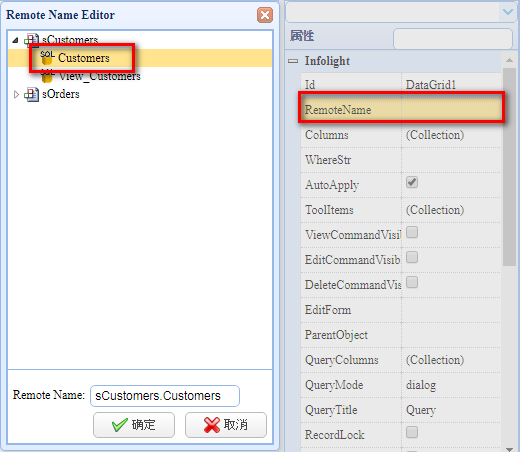Click the red X cancel icon
The image size is (520, 452).
212,425
